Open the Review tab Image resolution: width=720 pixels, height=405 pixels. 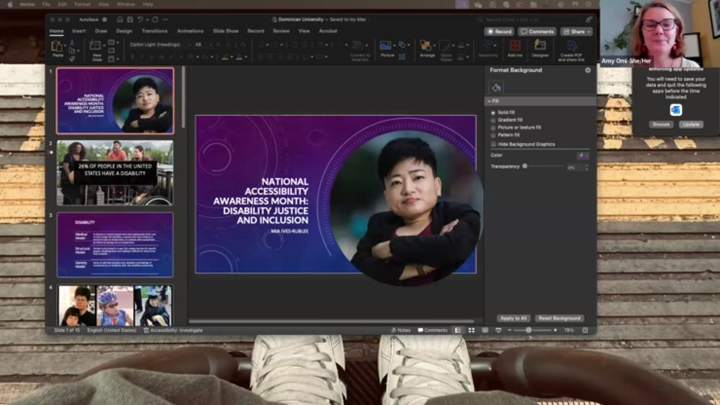tap(281, 31)
